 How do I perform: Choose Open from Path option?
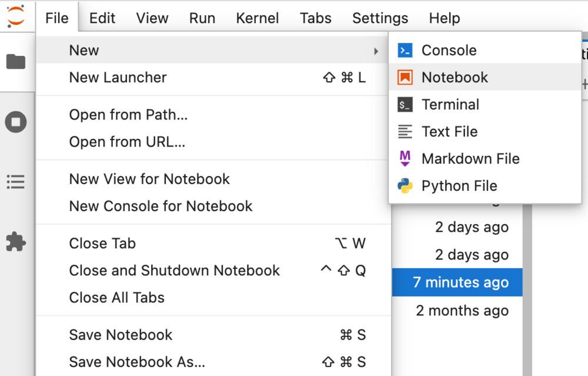pos(128,115)
